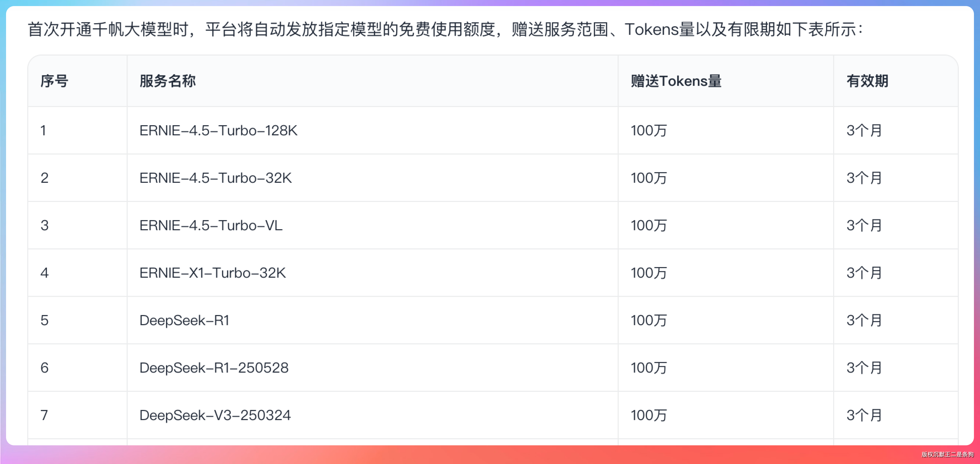This screenshot has width=980, height=464.
Task: Click the DeepSeek-R1 service name
Action: [184, 321]
